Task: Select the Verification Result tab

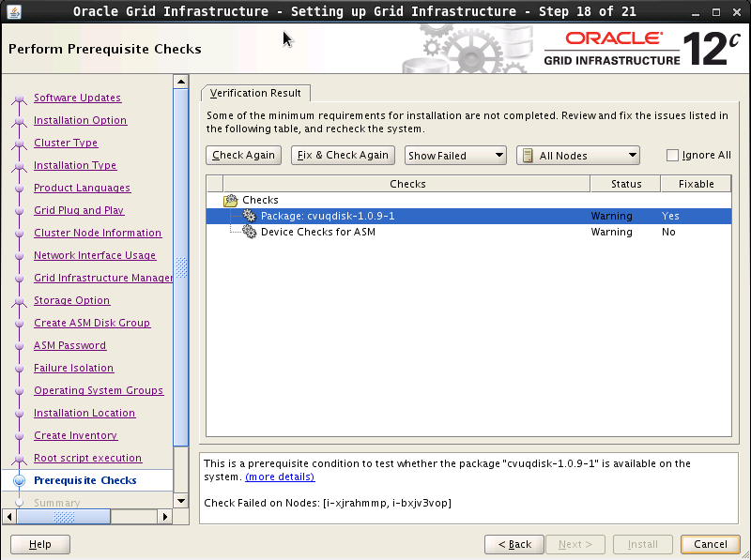Action: point(255,93)
